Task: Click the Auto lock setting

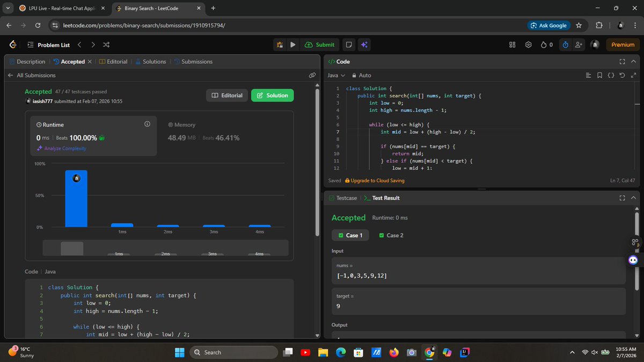Action: tap(361, 76)
